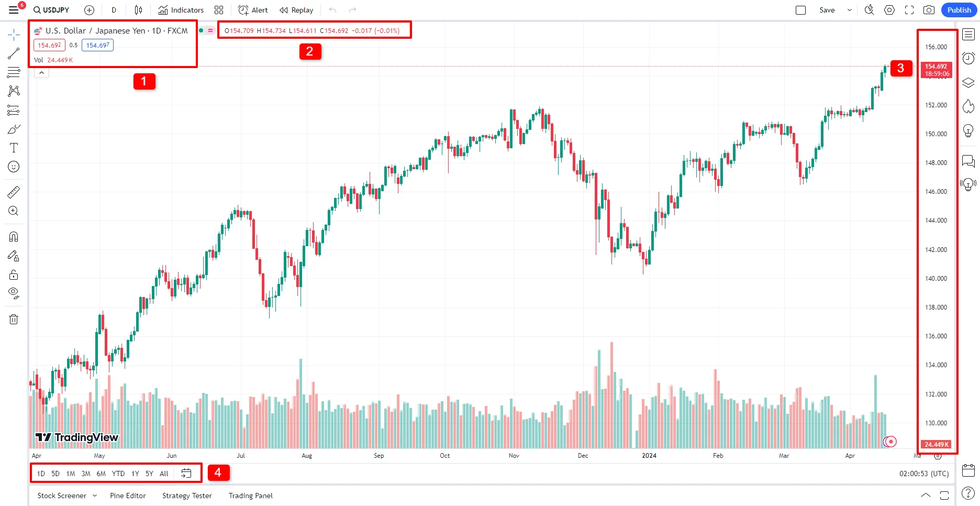Click the price scale axis

click(x=936, y=236)
